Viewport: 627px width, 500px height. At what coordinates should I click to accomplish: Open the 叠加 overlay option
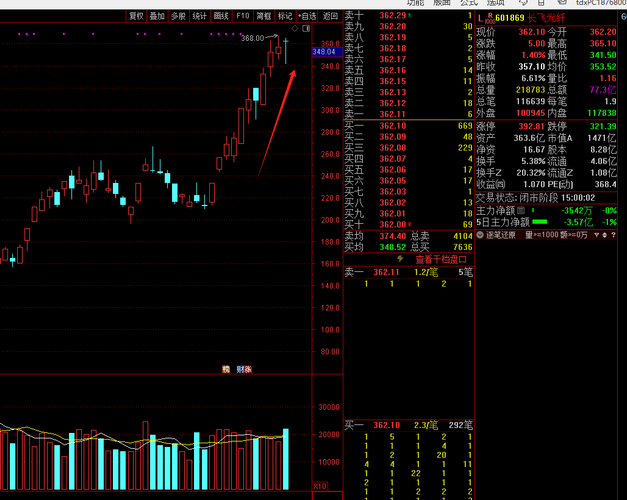point(157,16)
